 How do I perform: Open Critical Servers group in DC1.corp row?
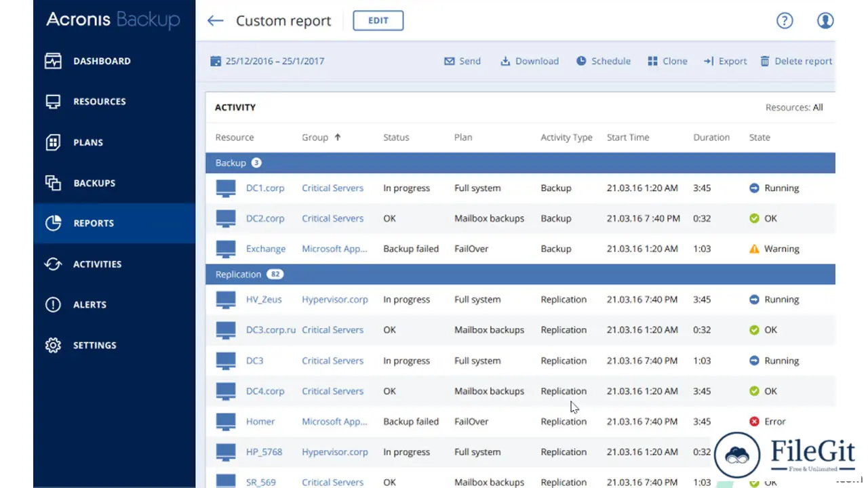coord(332,188)
